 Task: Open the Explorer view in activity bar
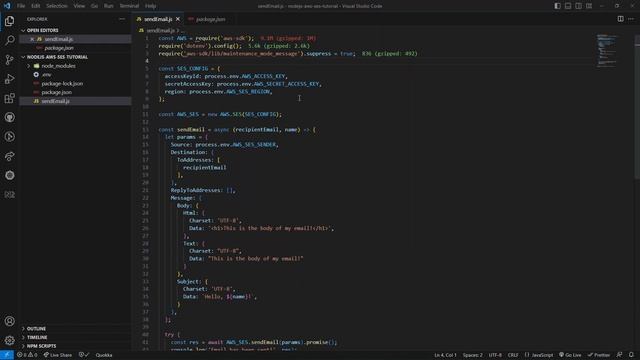coord(9,21)
